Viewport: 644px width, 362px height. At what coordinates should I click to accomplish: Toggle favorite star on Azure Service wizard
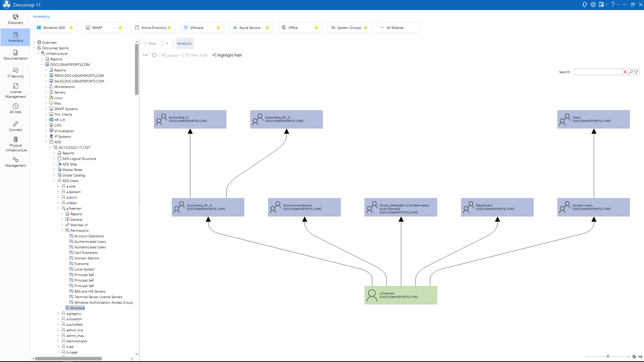(267, 27)
